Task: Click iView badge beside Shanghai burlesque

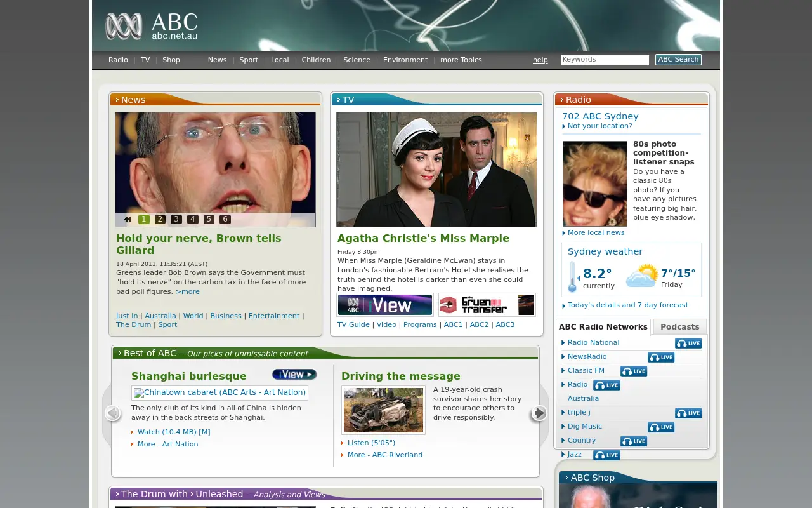Action: click(294, 375)
